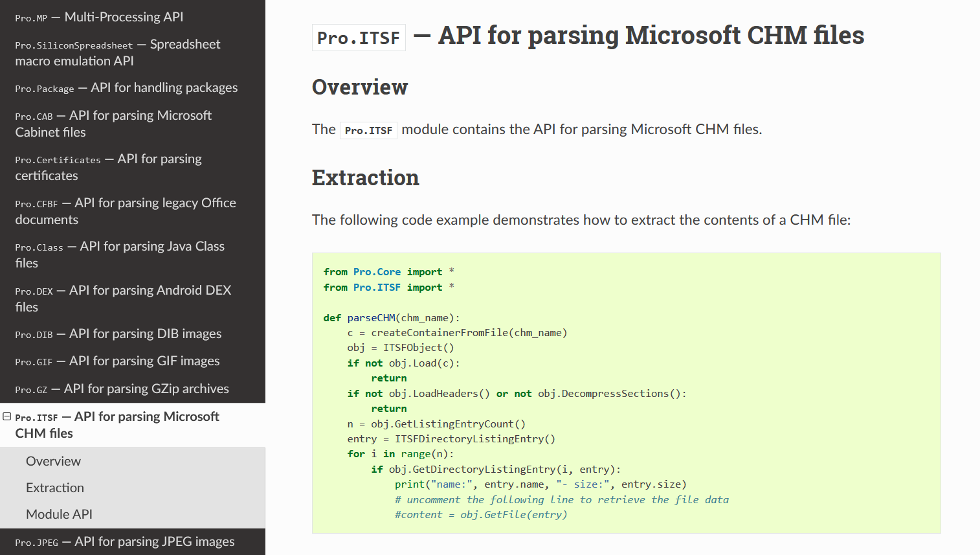Click 'n = obj.GetListingEntryCount()' code line
Screen dimensions: 980x555
tap(436, 424)
